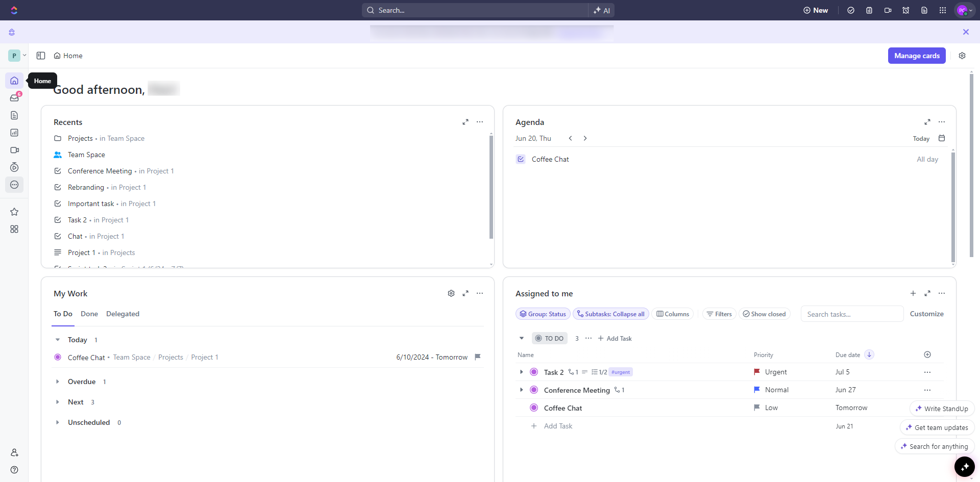Click the New button in the top bar
This screenshot has width=980, height=482.
(816, 10)
